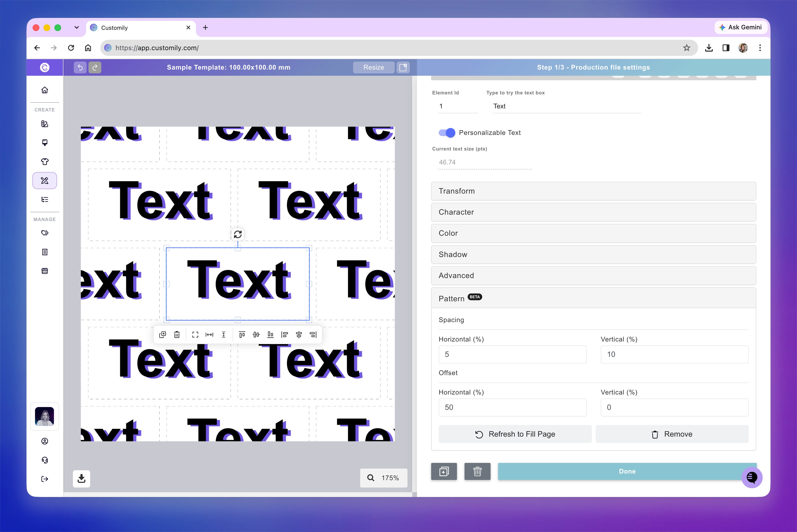This screenshot has width=797, height=532.
Task: Click the Remove pattern button
Action: 672,434
